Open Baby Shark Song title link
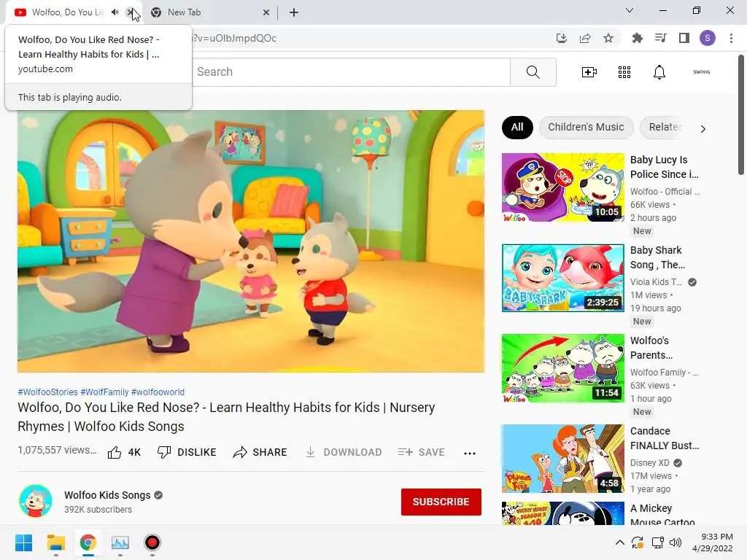Image resolution: width=747 pixels, height=560 pixels. point(657,257)
